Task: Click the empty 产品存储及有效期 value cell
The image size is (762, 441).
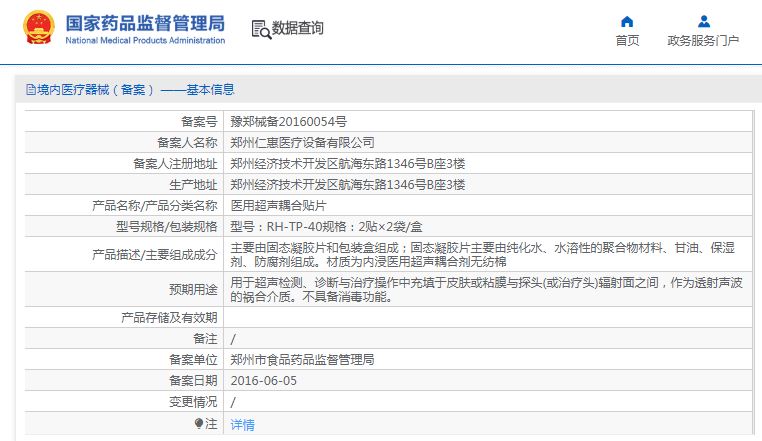Action: pos(488,317)
